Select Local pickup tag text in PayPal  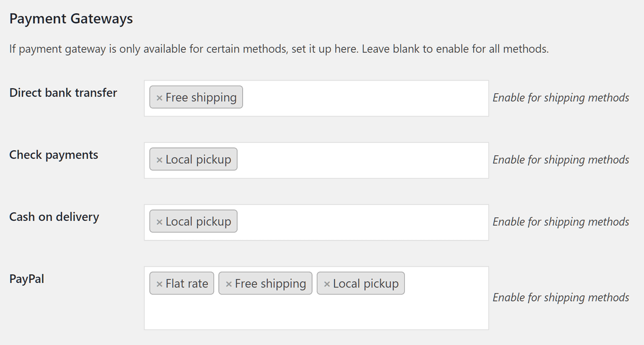point(365,284)
